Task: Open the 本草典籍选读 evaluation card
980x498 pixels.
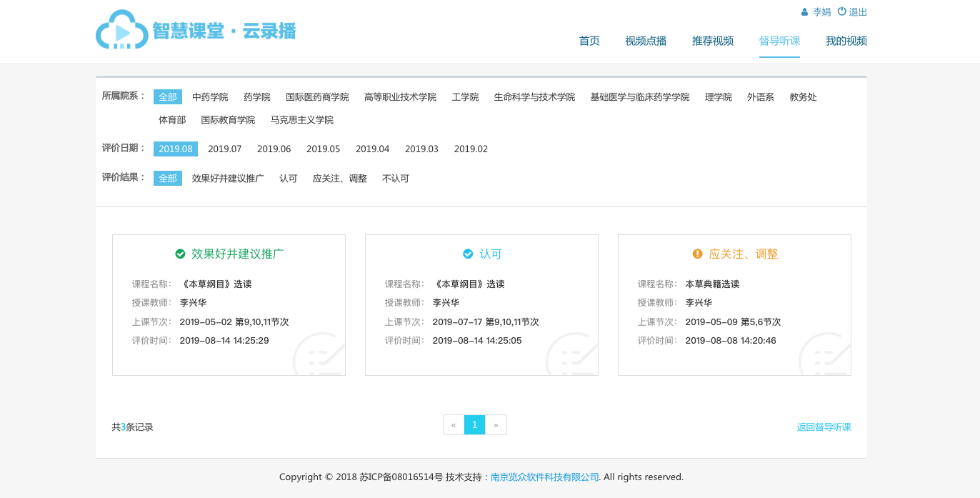Action: 734,305
